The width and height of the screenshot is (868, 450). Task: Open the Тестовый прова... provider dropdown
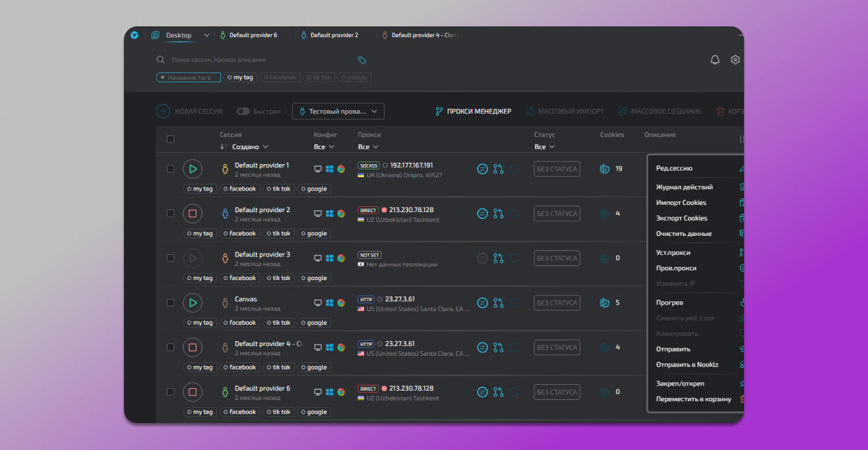click(x=338, y=111)
